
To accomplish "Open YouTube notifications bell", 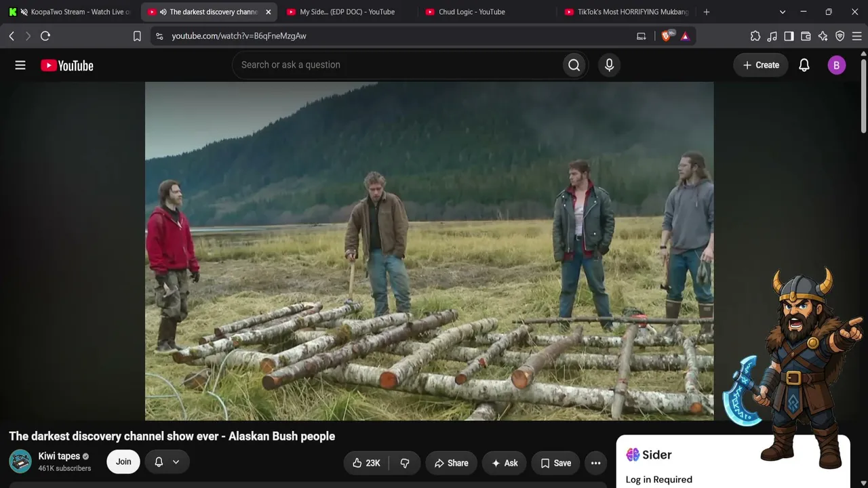I will pyautogui.click(x=804, y=65).
